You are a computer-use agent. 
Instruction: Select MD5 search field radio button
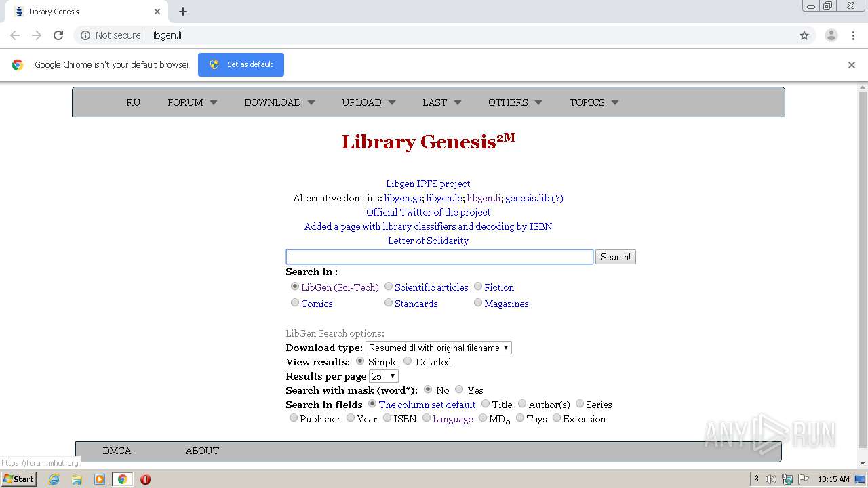coord(483,418)
